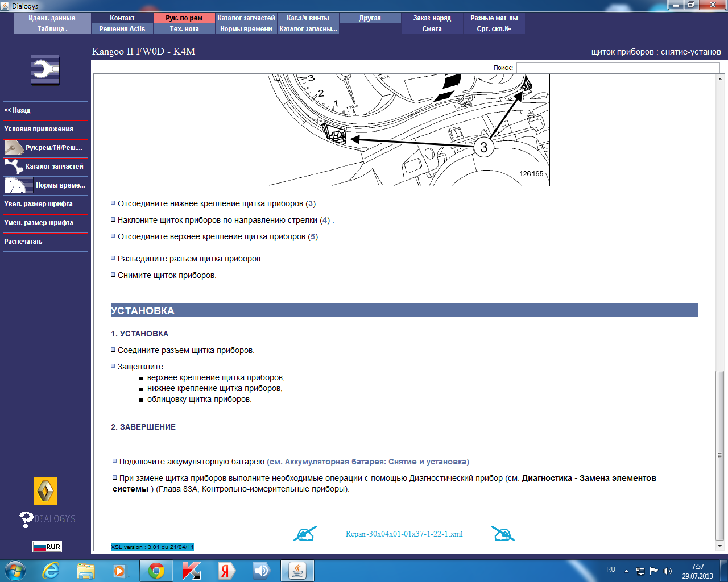Open the Каталог запасны... tab

pyautogui.click(x=308, y=29)
